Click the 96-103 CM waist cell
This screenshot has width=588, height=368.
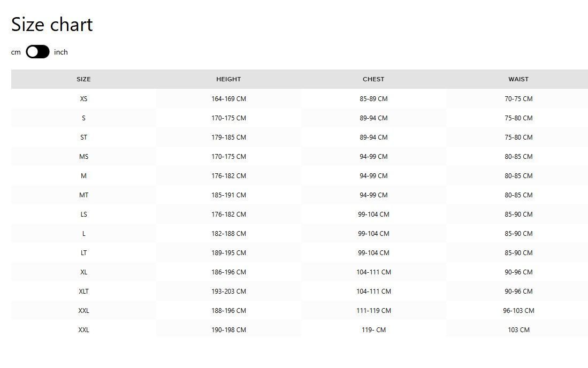[518, 311]
